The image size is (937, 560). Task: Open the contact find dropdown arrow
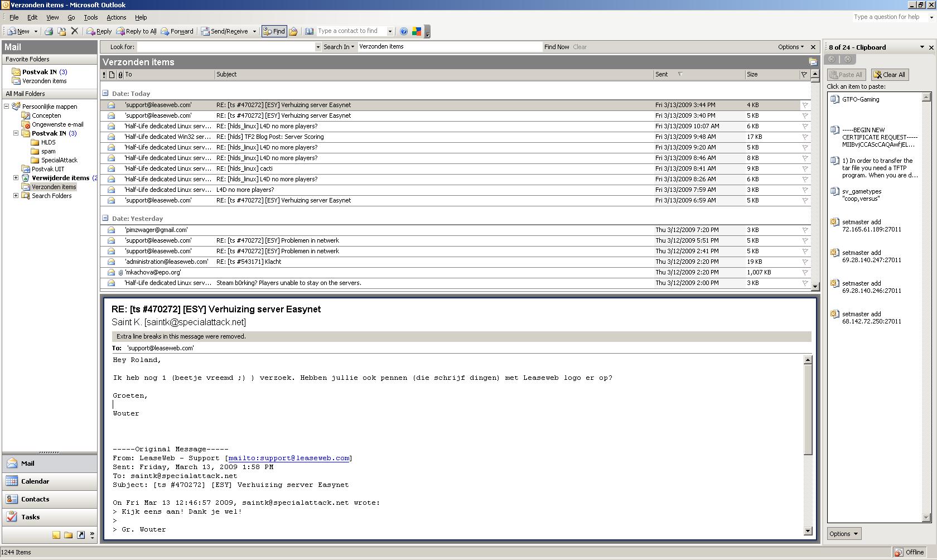390,31
